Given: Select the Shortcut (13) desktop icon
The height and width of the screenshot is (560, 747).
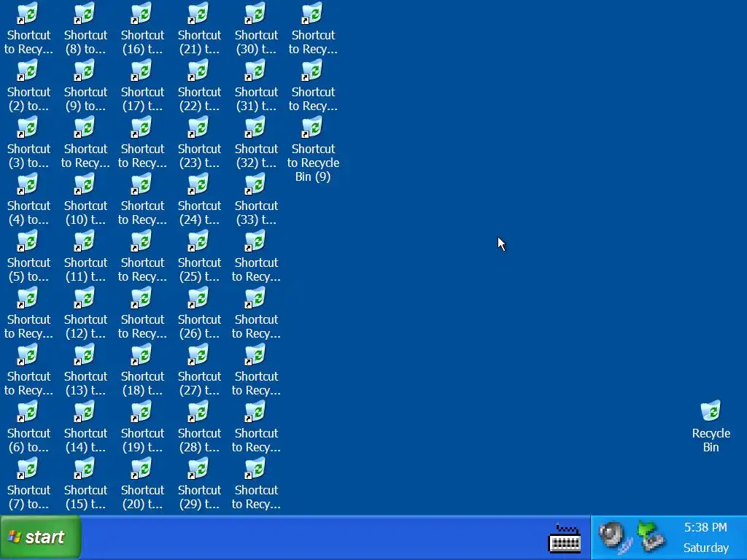Looking at the screenshot, I should click(x=86, y=370).
